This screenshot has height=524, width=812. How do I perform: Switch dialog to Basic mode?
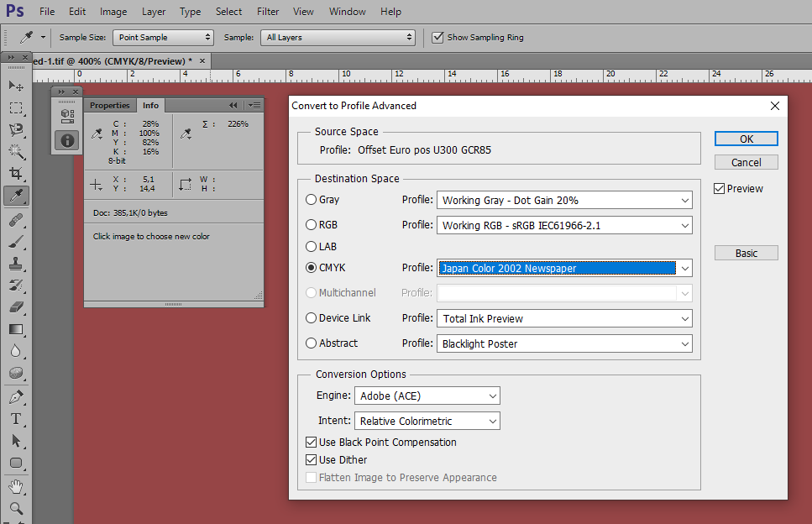pyautogui.click(x=746, y=253)
